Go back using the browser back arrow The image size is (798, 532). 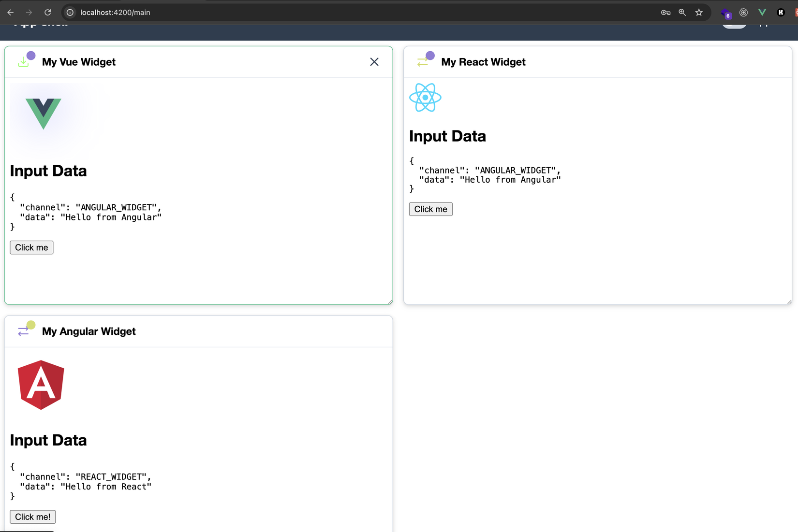[11, 13]
